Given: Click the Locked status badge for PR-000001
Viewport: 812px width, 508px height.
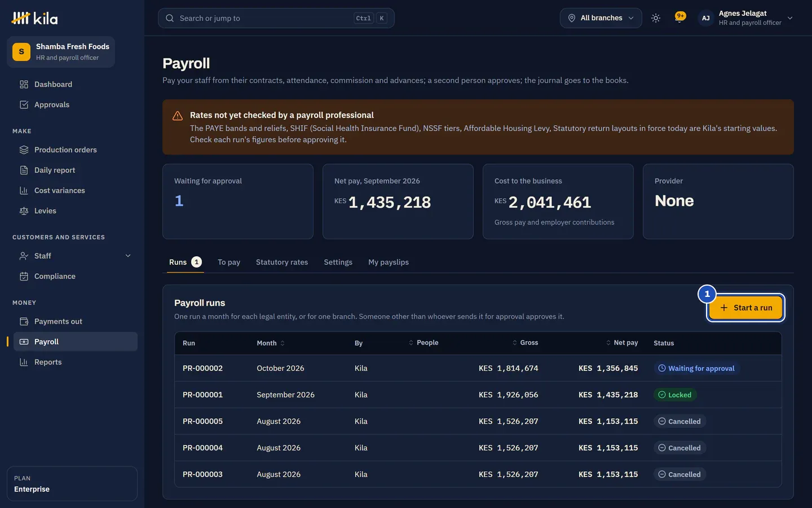Looking at the screenshot, I should (675, 395).
